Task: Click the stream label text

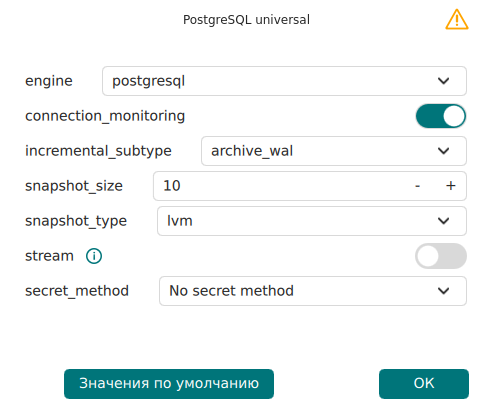Action: 49,256
